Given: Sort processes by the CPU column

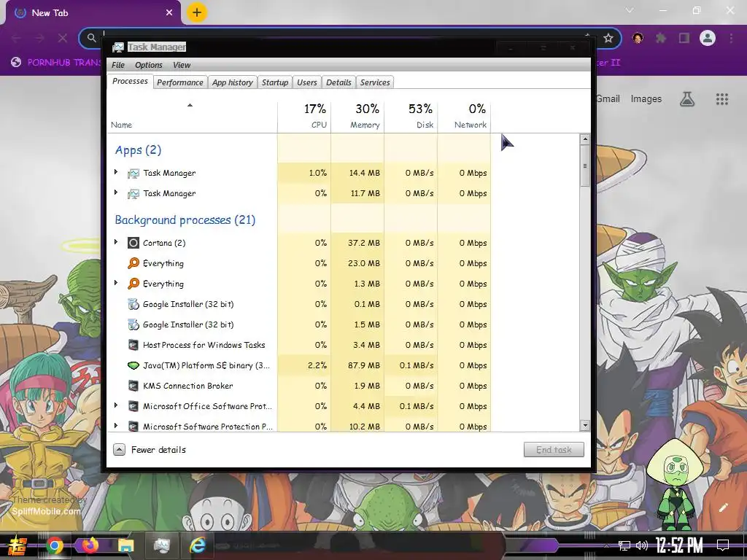Looking at the screenshot, I should pyautogui.click(x=304, y=116).
